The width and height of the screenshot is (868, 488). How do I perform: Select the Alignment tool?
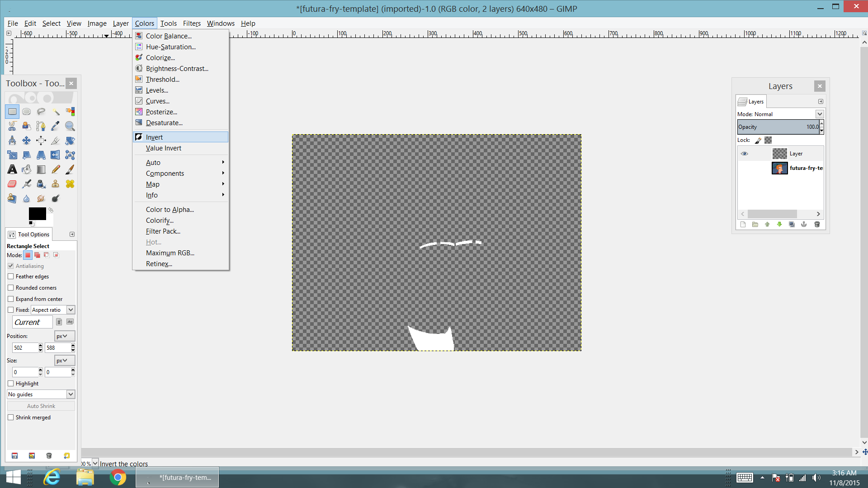[41, 141]
